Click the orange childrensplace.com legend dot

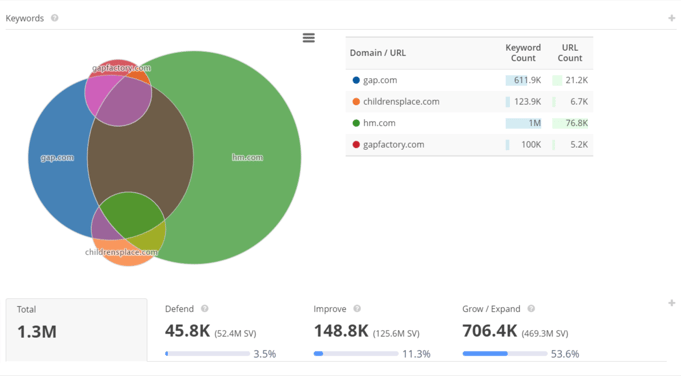tap(356, 102)
